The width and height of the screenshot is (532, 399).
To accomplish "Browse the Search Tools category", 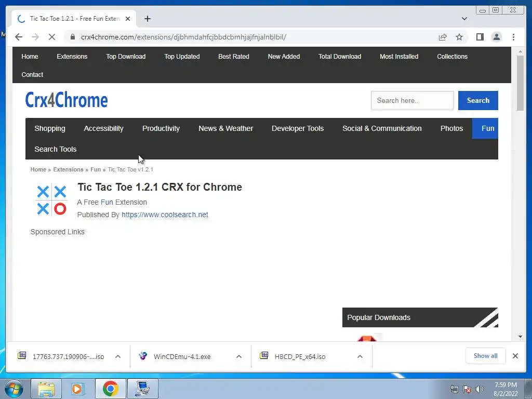I will [55, 149].
